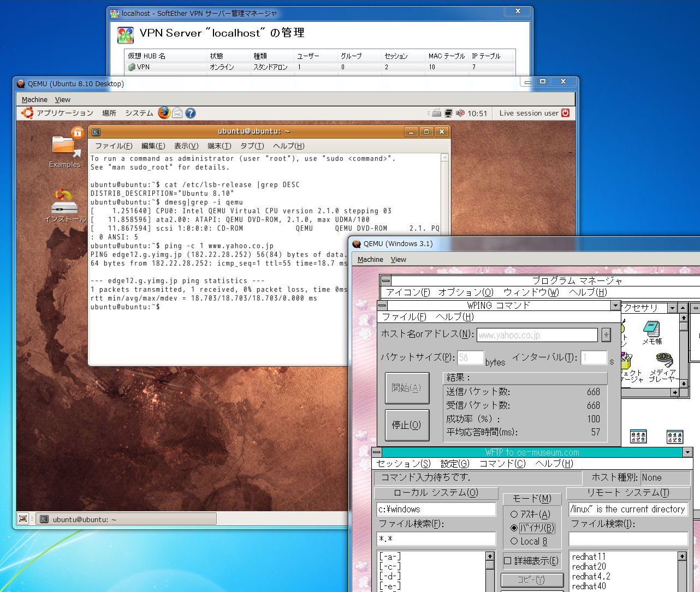Open the WPING host address dropdown arrow

coord(606,335)
